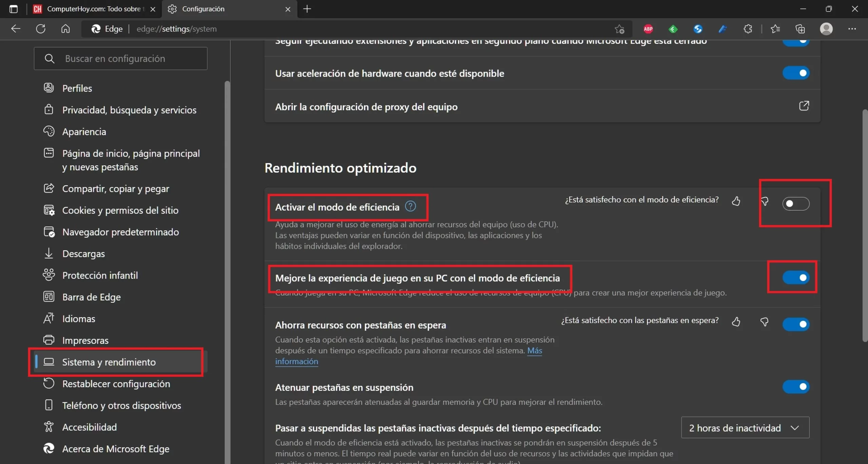This screenshot has height=464, width=868.
Task: Give thumbs up for sleeping tabs
Action: pyautogui.click(x=736, y=322)
